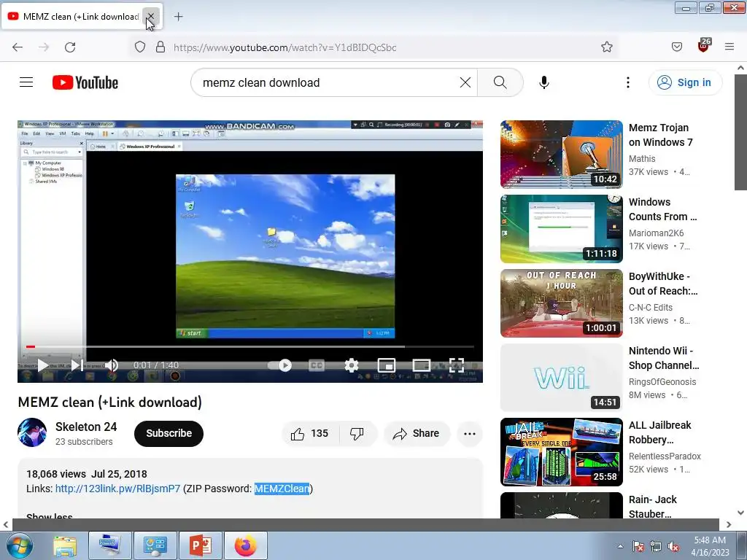Open Nintendo Wii Shop Channel video title
The width and height of the screenshot is (747, 560).
(664, 358)
